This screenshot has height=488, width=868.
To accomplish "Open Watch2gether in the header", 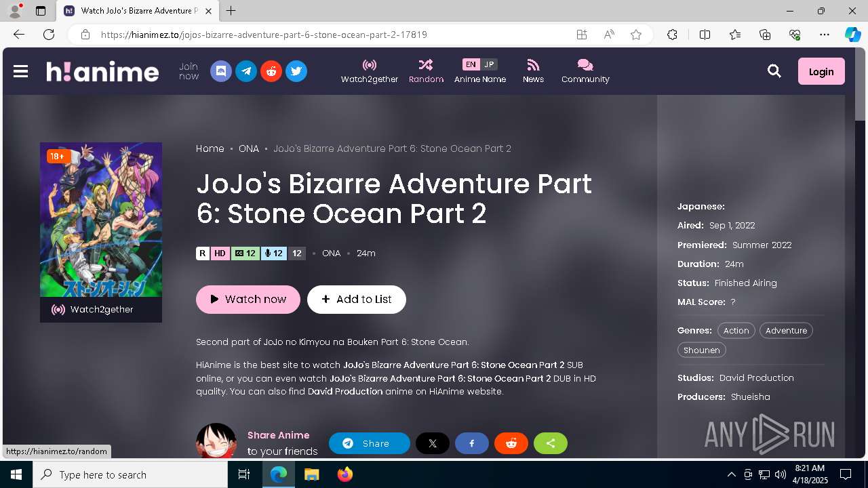I will coord(370,71).
